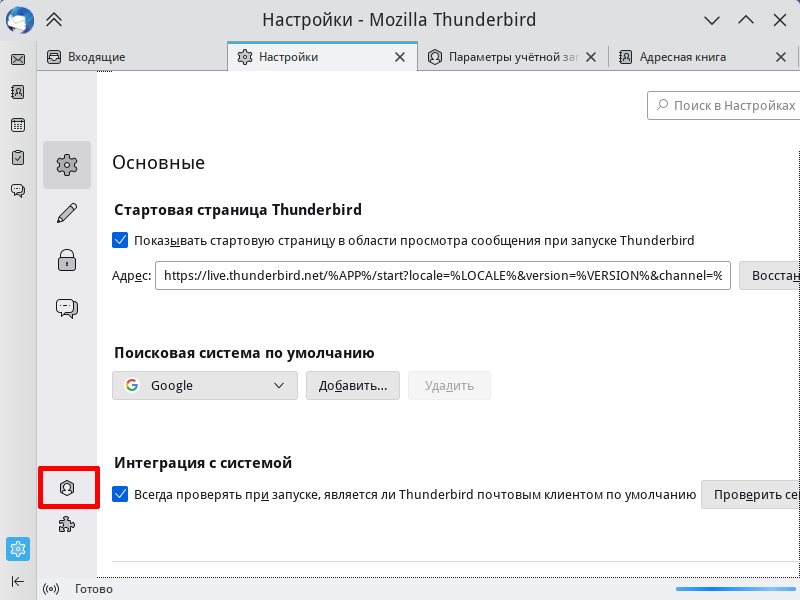
Task: Collapse the spaces toolbar arrow icon
Action: coord(18,581)
